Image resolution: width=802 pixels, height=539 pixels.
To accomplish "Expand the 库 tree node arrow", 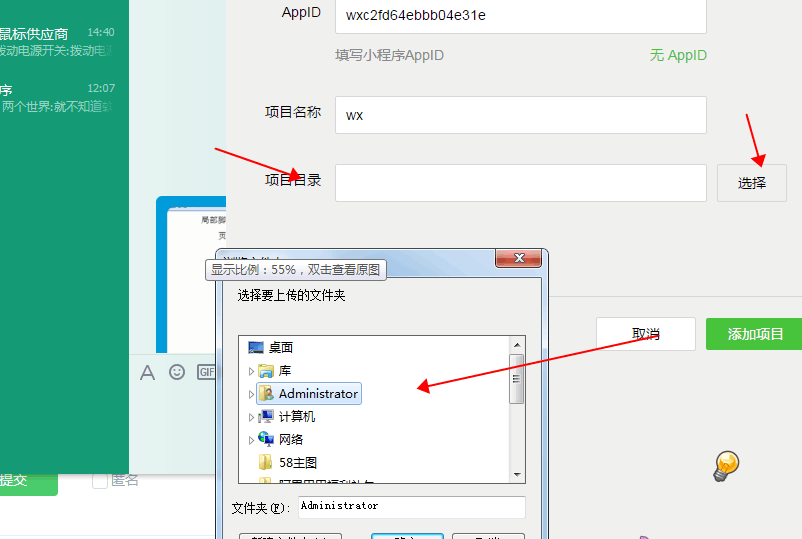I will click(251, 371).
